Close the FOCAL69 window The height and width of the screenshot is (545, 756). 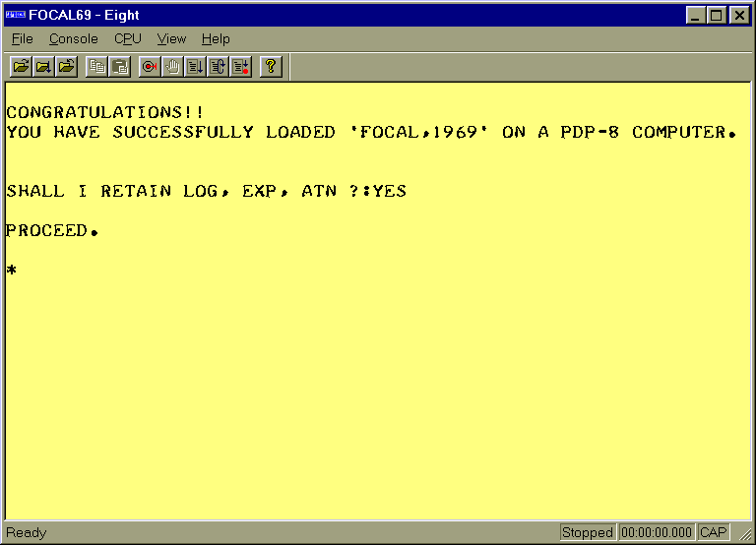click(739, 16)
